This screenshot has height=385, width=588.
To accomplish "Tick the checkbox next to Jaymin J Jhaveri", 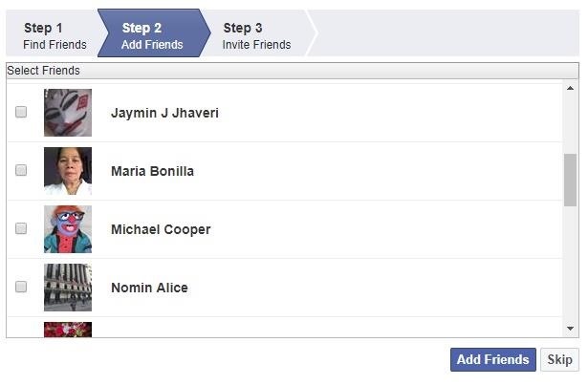I will pos(21,112).
